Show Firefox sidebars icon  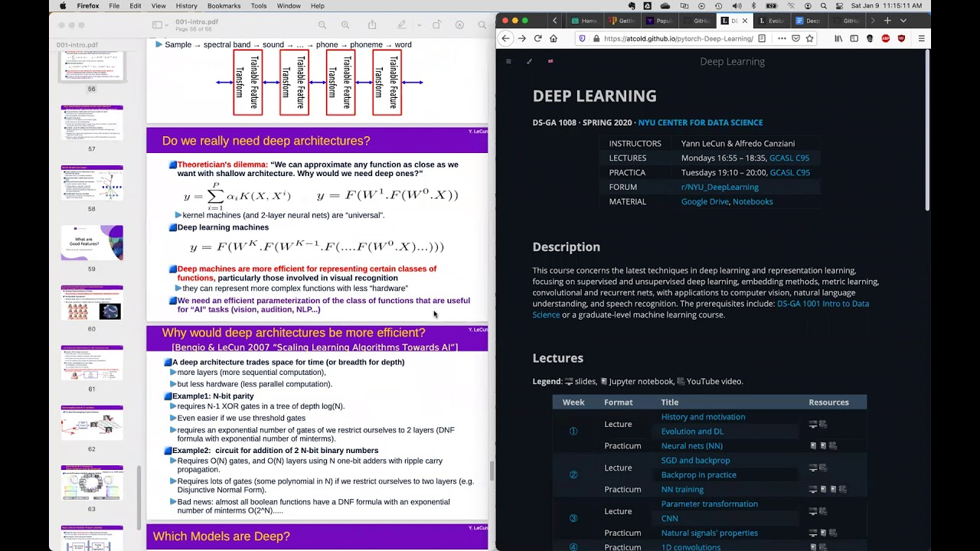[x=854, y=38]
